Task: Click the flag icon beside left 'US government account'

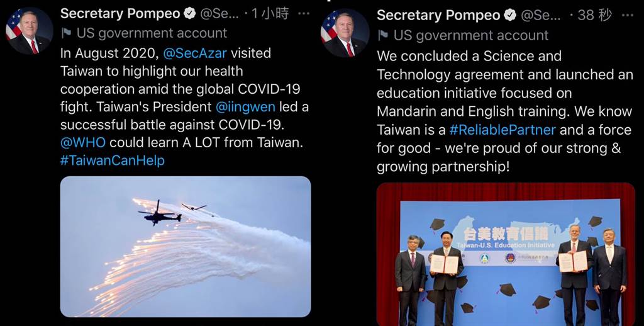Action: (x=66, y=33)
